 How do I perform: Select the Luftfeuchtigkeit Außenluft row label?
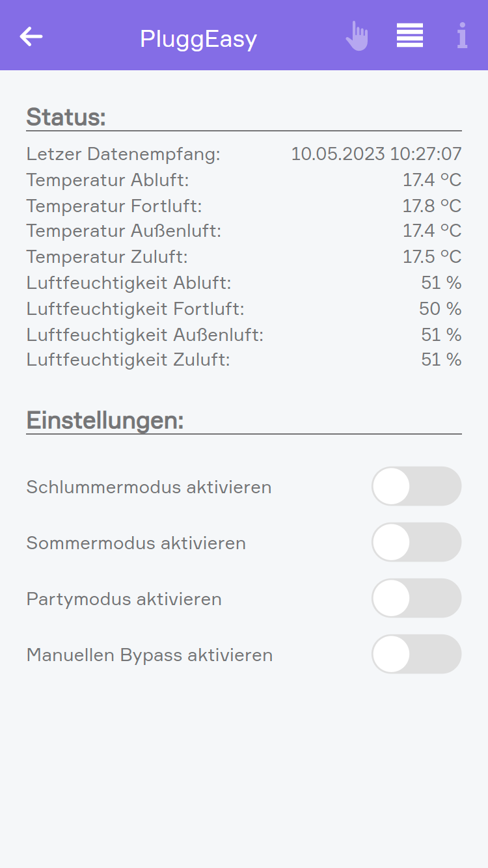click(145, 334)
